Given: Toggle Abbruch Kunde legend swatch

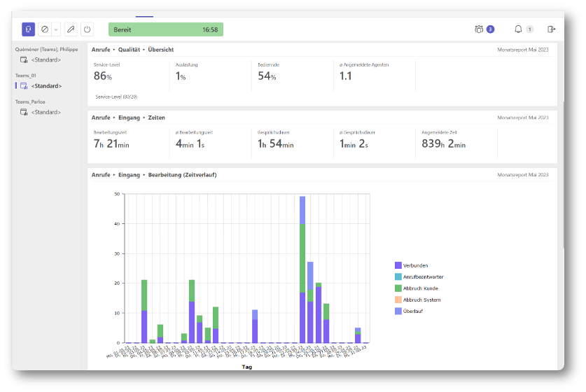Looking at the screenshot, I should 398,288.
